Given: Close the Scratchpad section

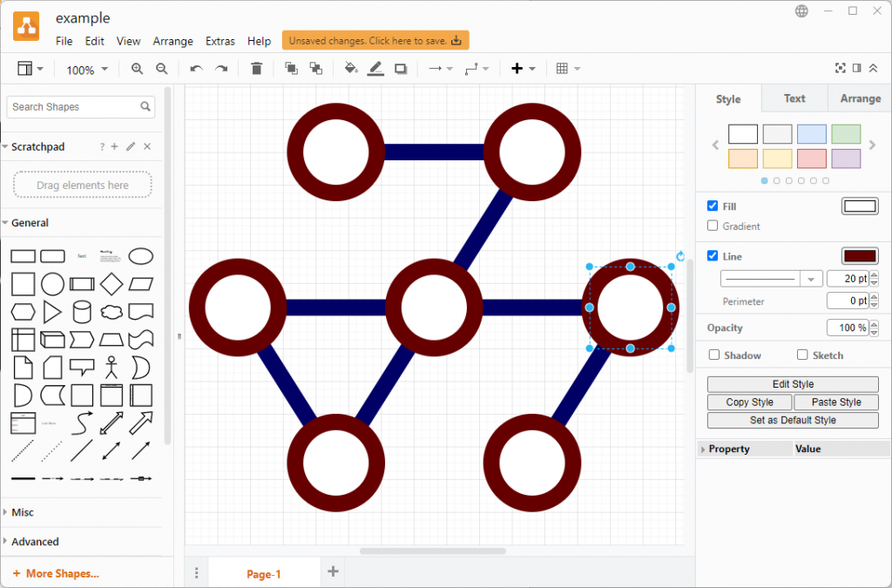Looking at the screenshot, I should pos(147,146).
